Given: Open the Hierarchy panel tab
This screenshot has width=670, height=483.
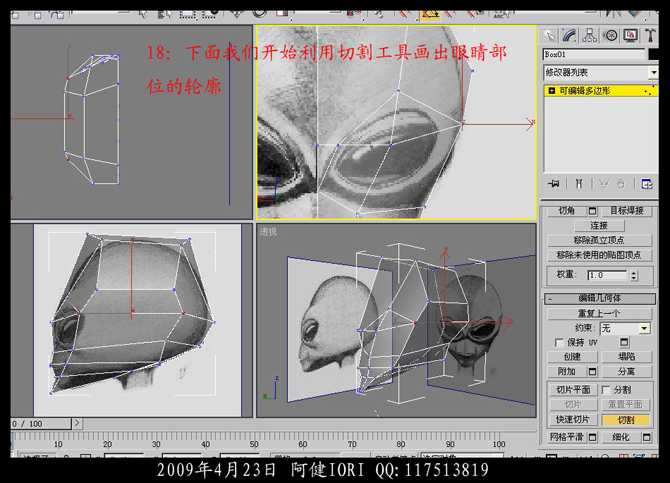Looking at the screenshot, I should tap(590, 35).
